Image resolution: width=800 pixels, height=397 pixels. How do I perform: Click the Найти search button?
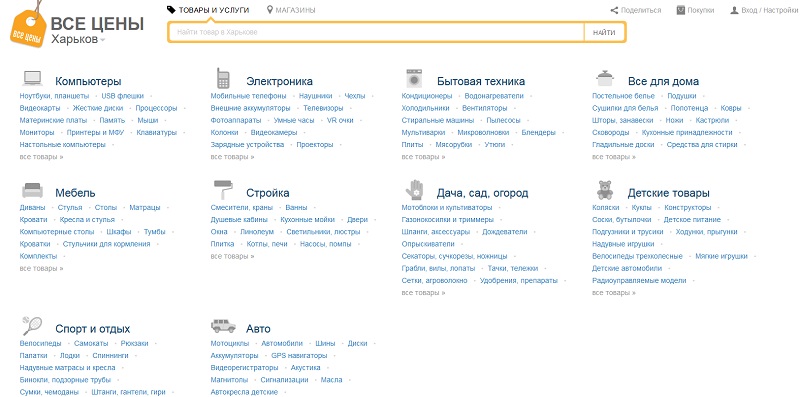[604, 32]
